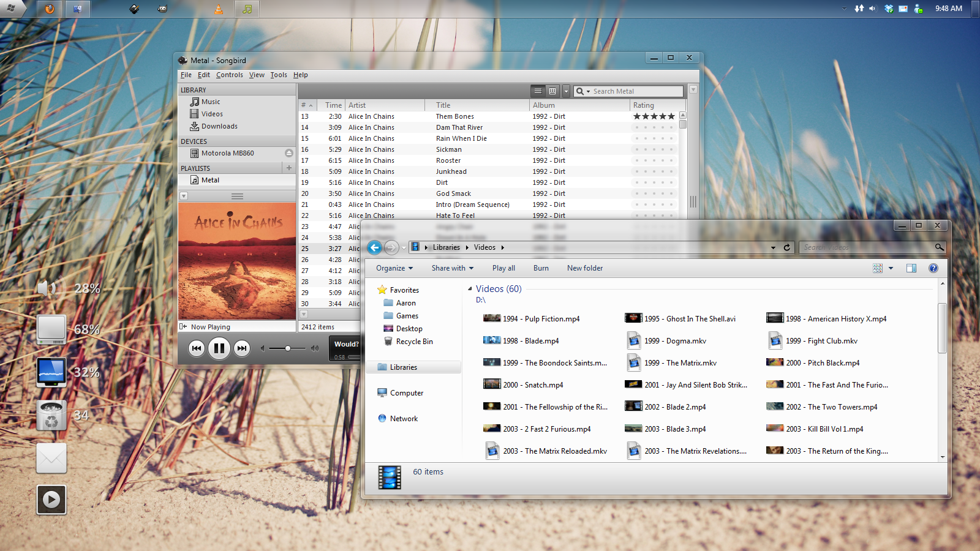
Task: Open Songbird Help menu
Action: [301, 75]
